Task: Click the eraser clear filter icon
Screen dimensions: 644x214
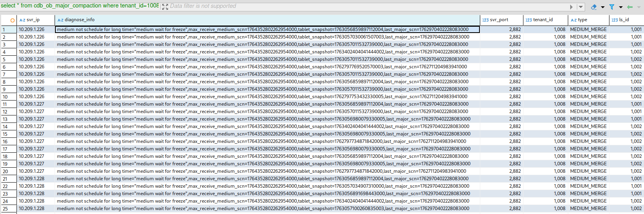Action: [594, 7]
